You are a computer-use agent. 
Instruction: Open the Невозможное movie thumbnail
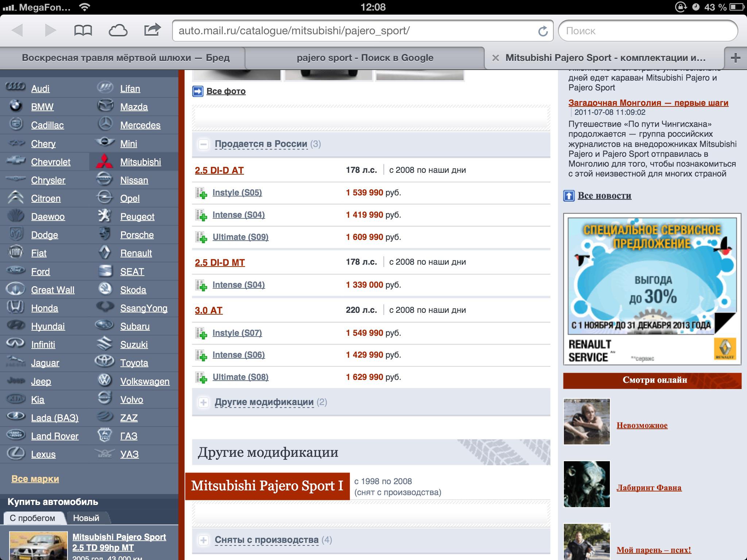coord(587,421)
